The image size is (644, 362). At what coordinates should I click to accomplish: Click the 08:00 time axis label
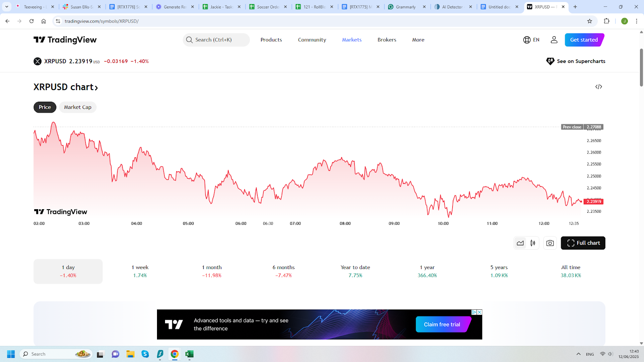click(345, 224)
